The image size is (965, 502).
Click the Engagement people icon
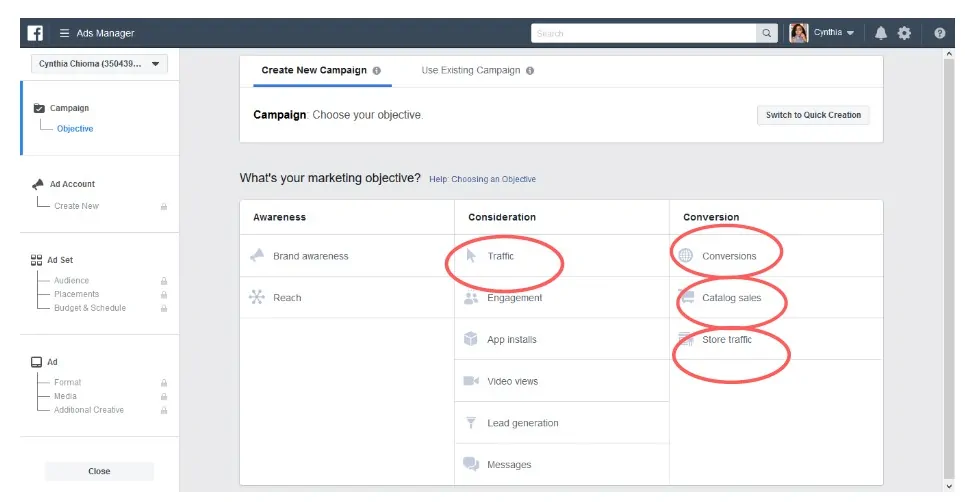tap(471, 298)
